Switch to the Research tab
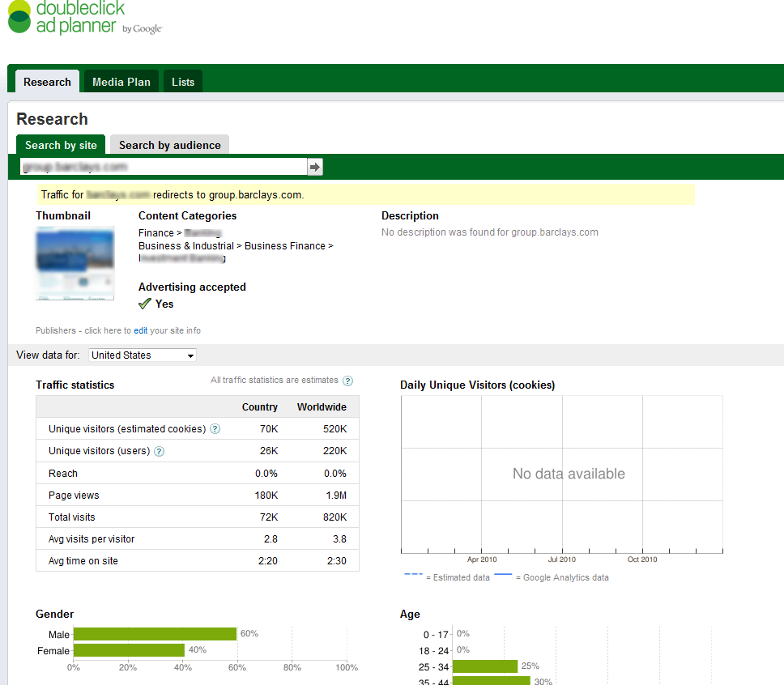Image resolution: width=784 pixels, height=685 pixels. [47, 82]
